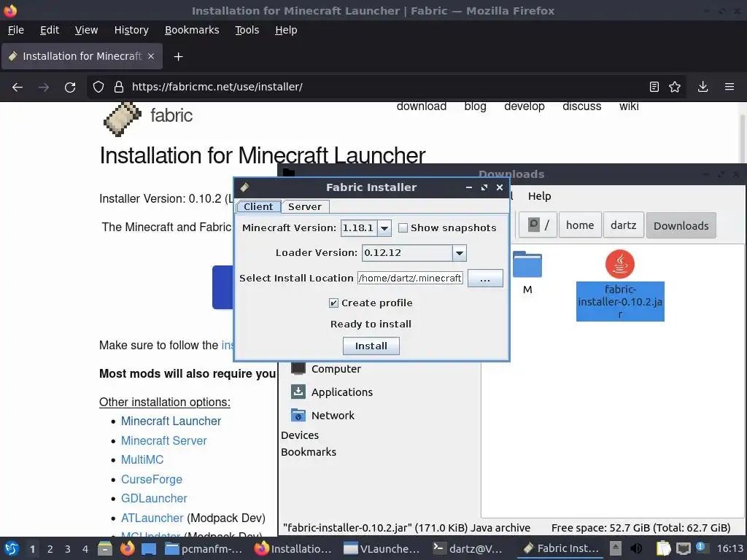
Task: Switch to virtual desktop 2
Action: coord(50,549)
